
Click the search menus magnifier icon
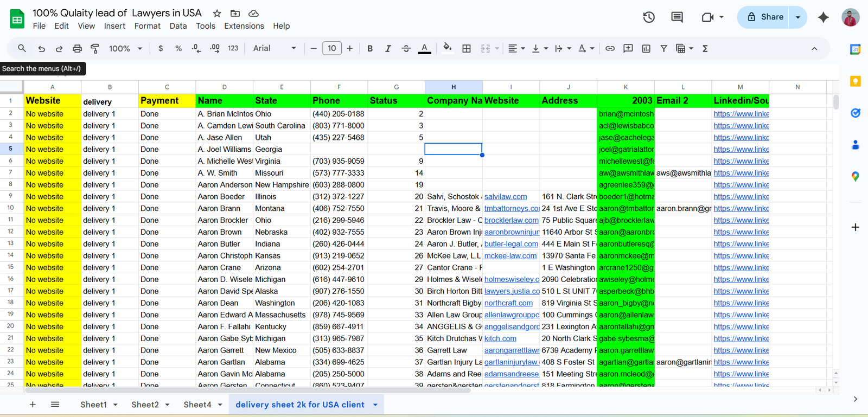(22, 48)
